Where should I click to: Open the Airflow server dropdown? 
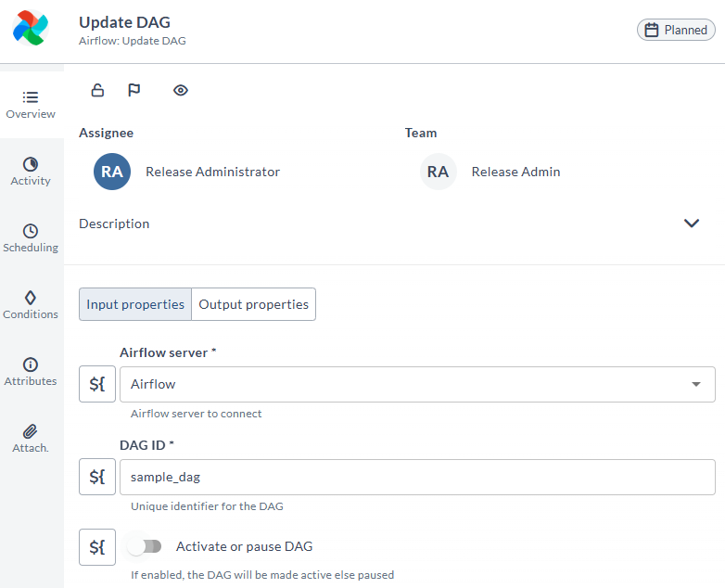tap(417, 385)
